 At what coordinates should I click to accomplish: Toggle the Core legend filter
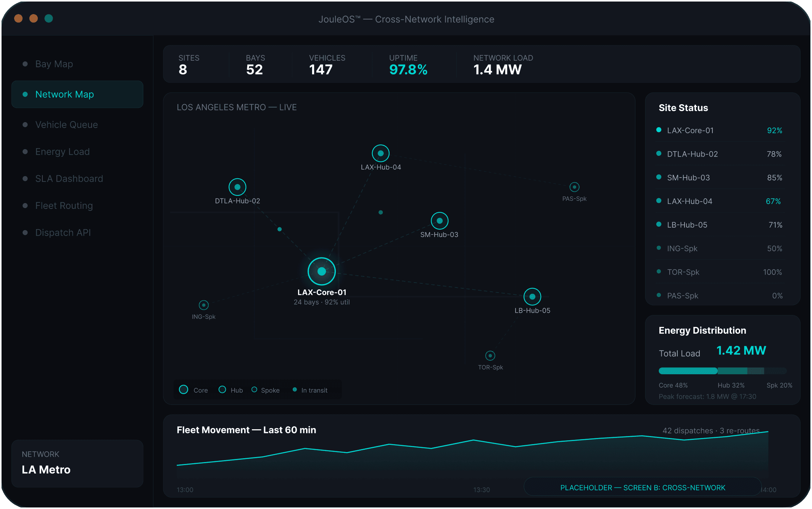(194, 390)
